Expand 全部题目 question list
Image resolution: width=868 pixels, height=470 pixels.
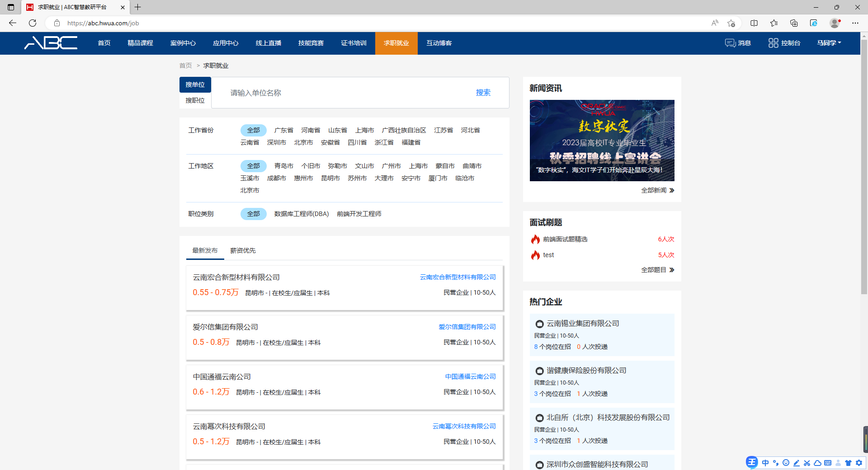coord(658,270)
